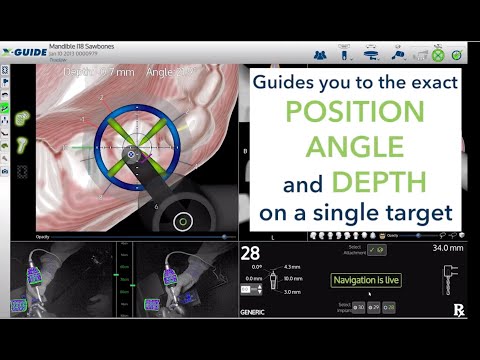Select the eighth skull view orientation icon
The height and width of the screenshot is (360, 480).
point(373,236)
